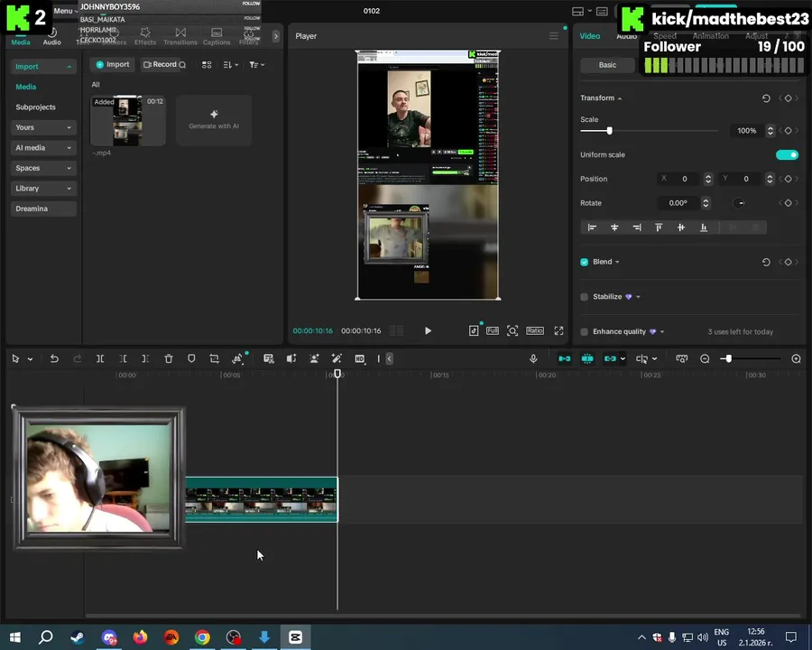Reset Blend settings with circular arrow

(x=766, y=263)
